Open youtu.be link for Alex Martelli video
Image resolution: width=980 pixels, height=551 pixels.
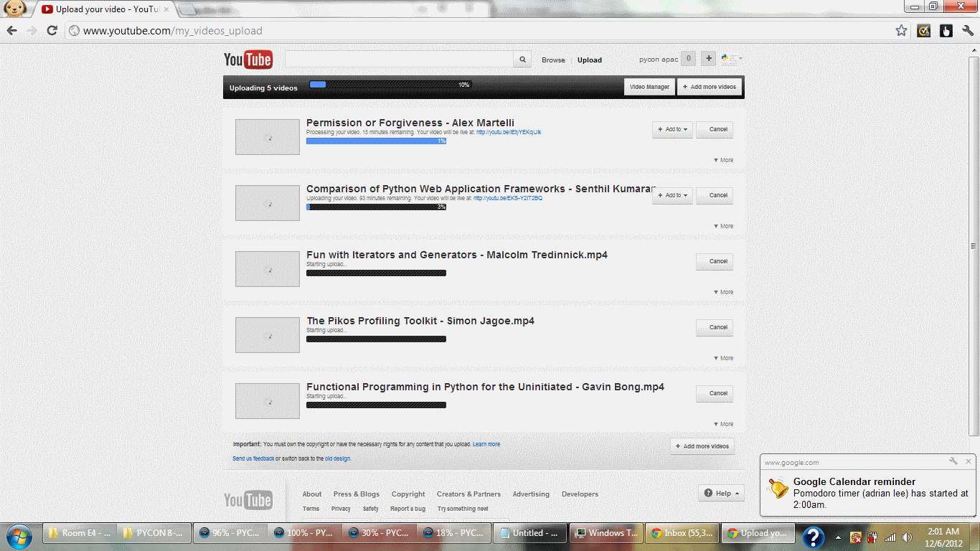[x=509, y=133]
